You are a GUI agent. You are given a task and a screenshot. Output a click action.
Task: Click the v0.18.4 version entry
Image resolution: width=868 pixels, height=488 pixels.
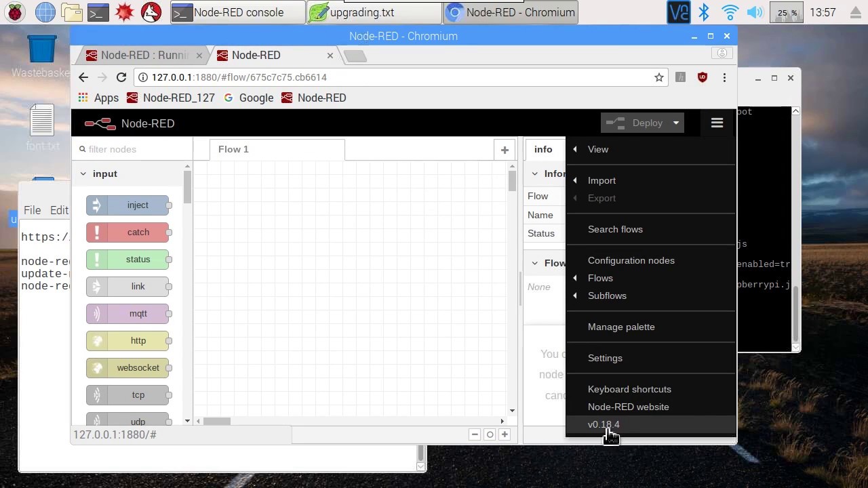(651, 424)
